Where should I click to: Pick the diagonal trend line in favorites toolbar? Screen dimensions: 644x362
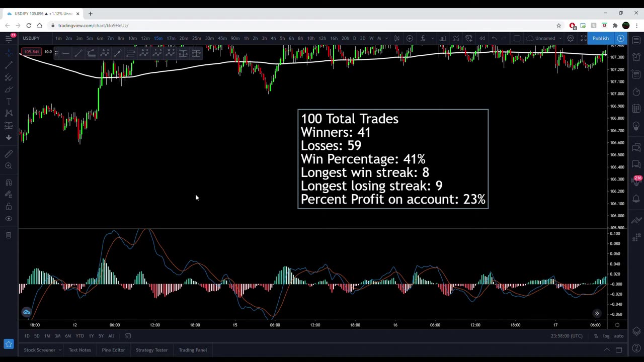(x=78, y=53)
